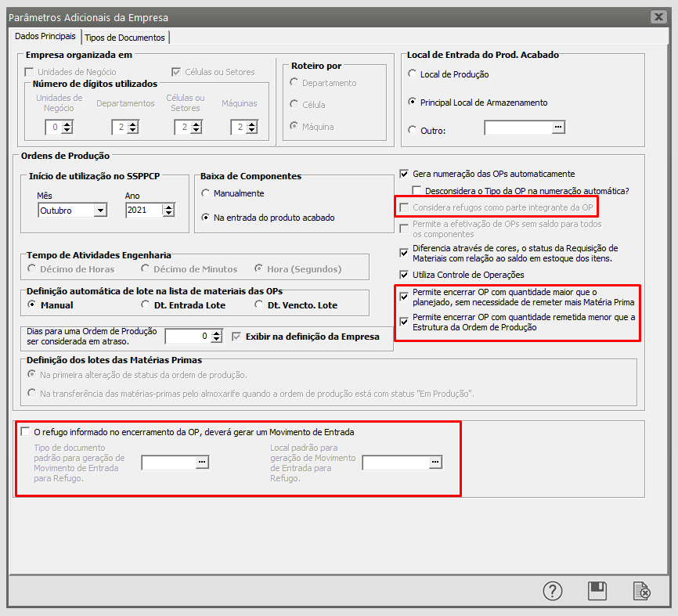Screen dimensions: 678x616
Task: Open lookup for Local padrão de Refugo
Action: pyautogui.click(x=435, y=463)
